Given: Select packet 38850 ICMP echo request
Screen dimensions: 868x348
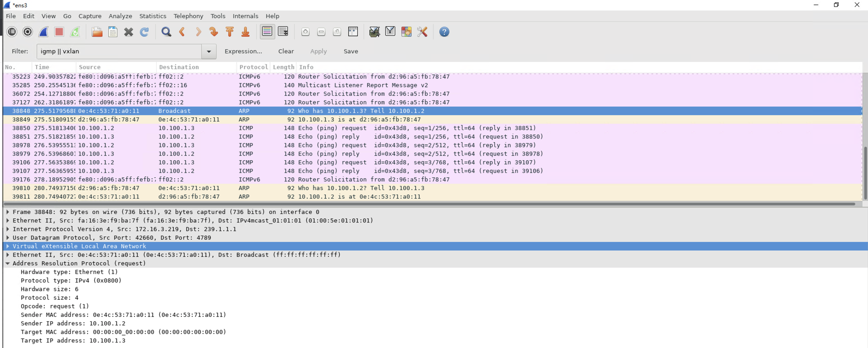Looking at the screenshot, I should tap(432, 128).
